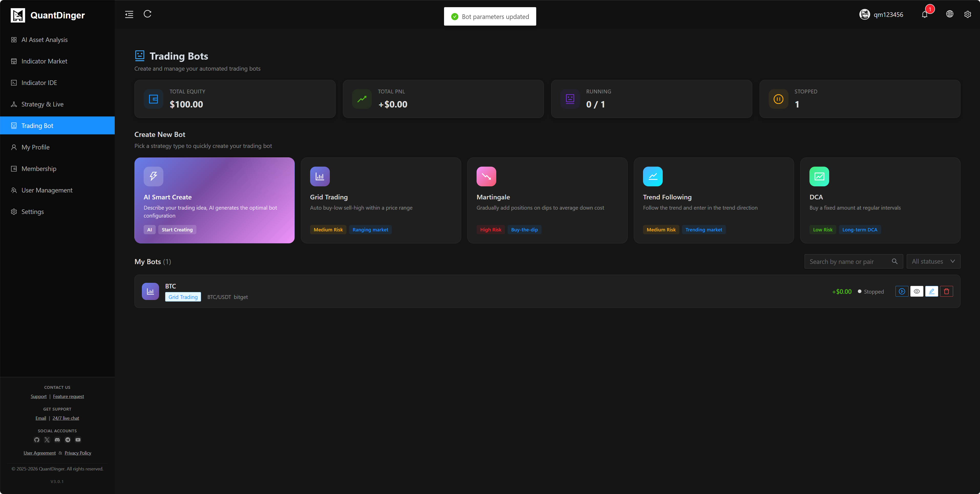The height and width of the screenshot is (494, 980).
Task: Open the Discord social icon
Action: (x=57, y=440)
